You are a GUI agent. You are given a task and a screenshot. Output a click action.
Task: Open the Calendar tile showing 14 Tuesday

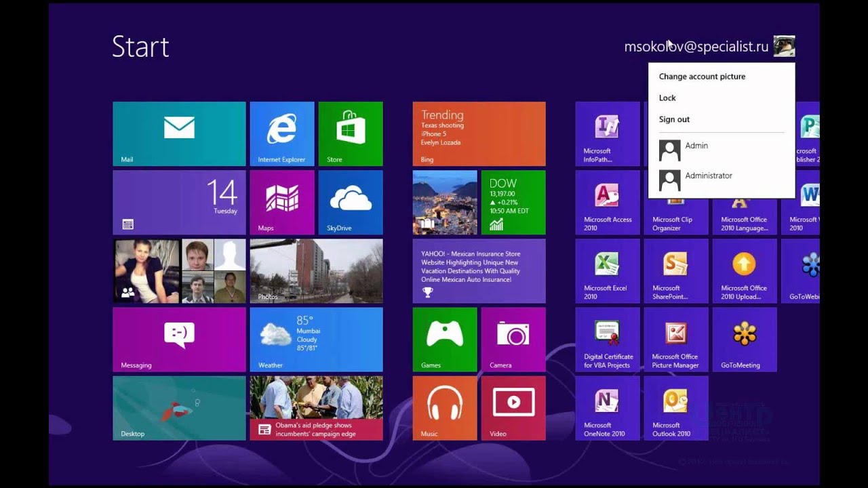click(179, 202)
